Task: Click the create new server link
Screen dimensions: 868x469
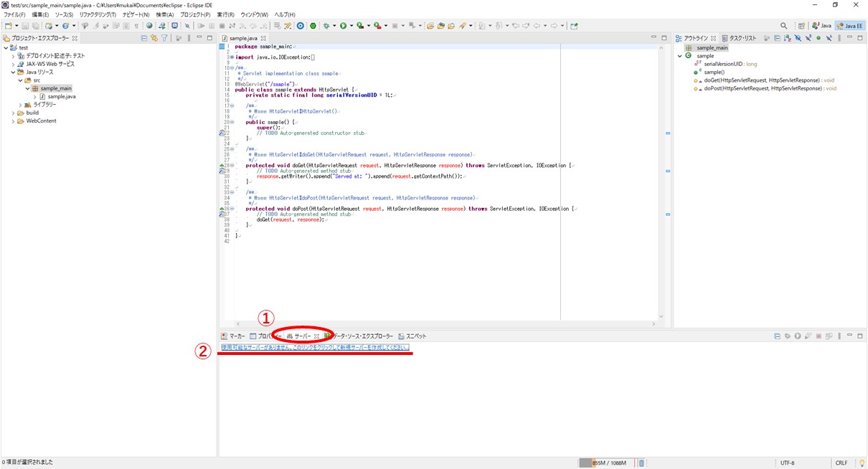Action: pyautogui.click(x=316, y=347)
